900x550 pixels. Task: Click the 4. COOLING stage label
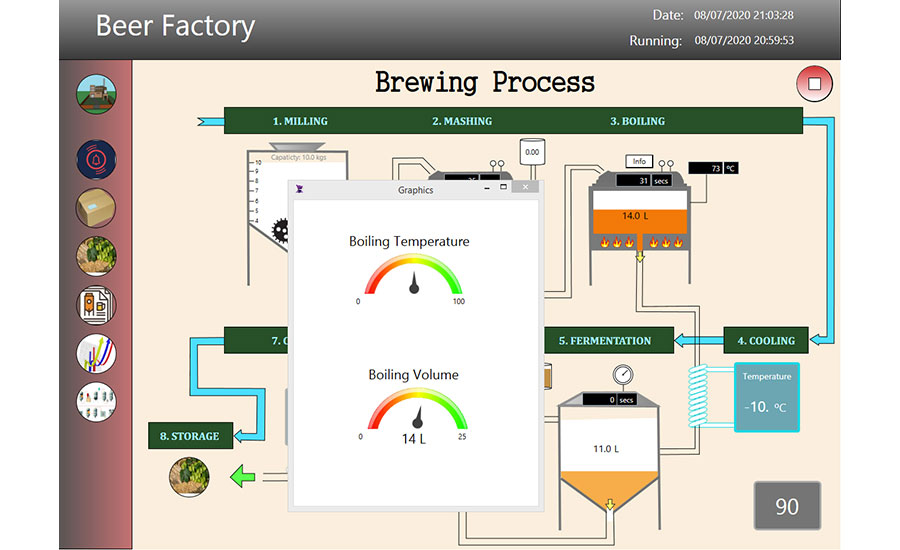(x=766, y=341)
